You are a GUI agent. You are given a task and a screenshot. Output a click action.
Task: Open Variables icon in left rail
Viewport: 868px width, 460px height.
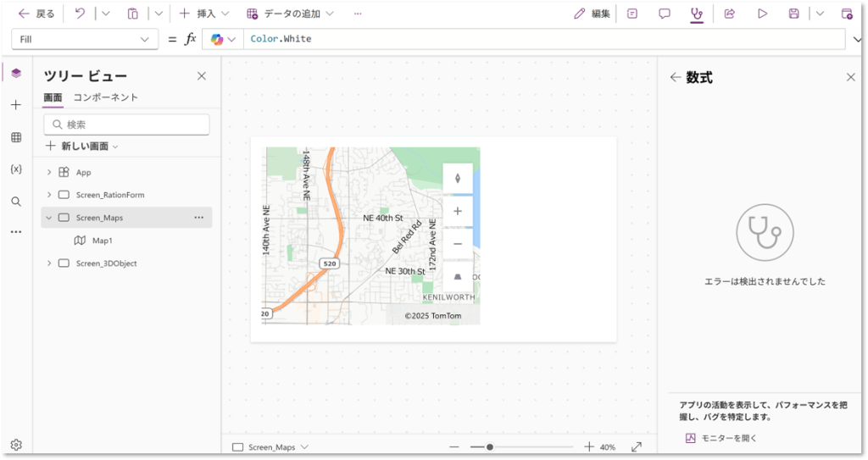(16, 169)
